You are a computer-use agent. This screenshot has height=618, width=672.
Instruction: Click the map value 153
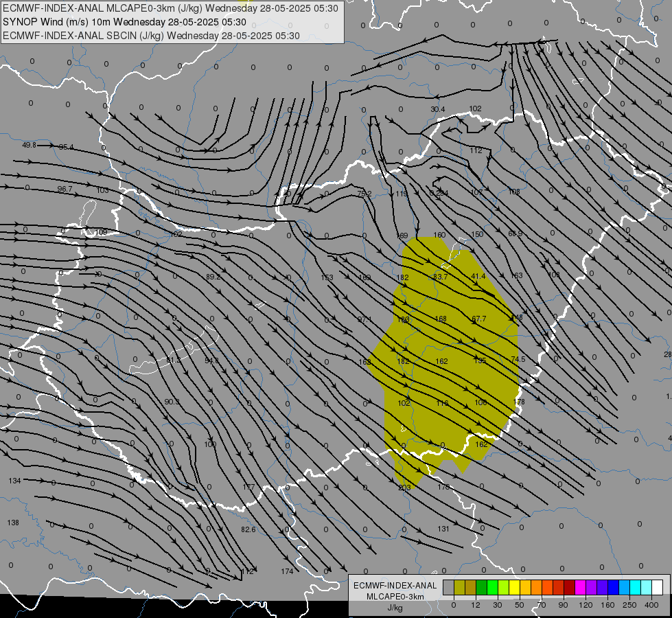point(327,277)
